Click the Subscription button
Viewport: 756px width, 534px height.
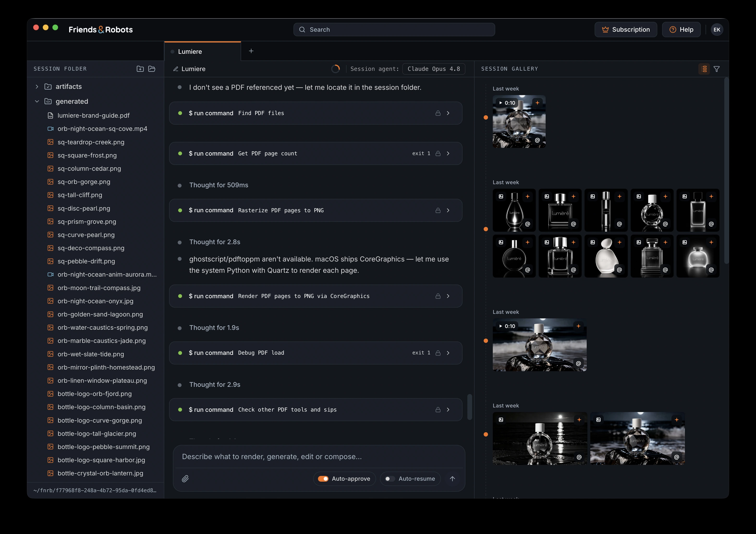click(x=626, y=30)
